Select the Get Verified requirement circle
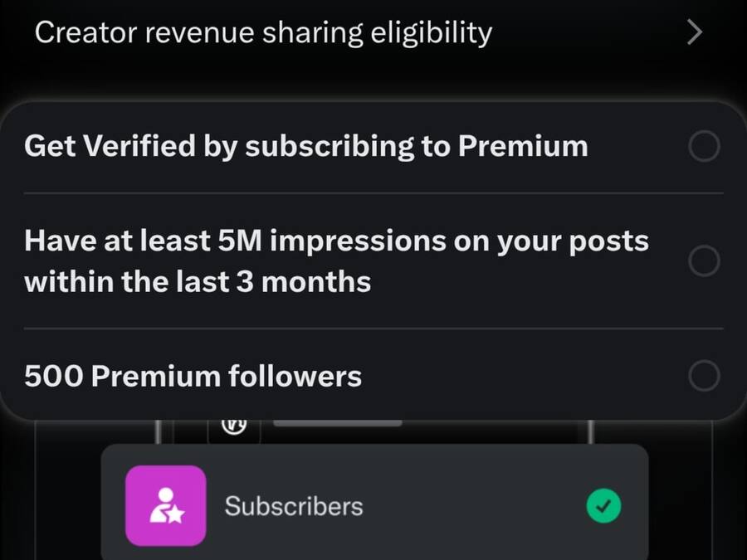Viewport: 747px width, 560px height. (704, 148)
